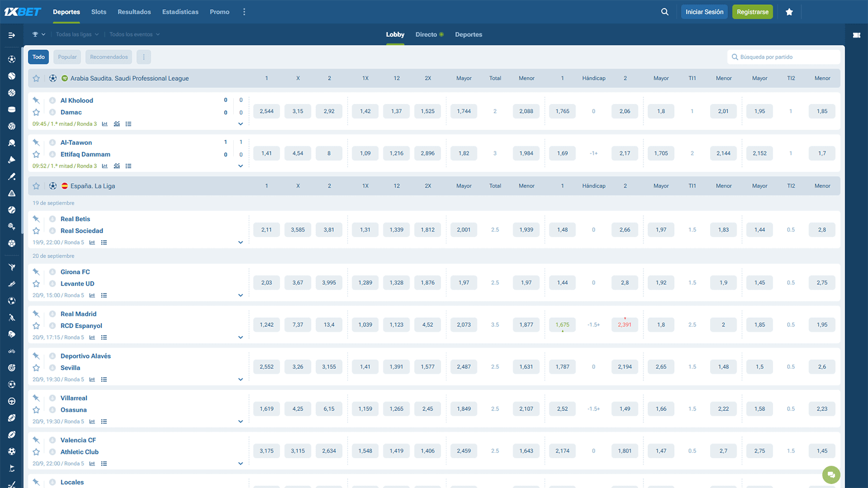Favorite the Real Madrid vs Espanyol match

pos(36,326)
